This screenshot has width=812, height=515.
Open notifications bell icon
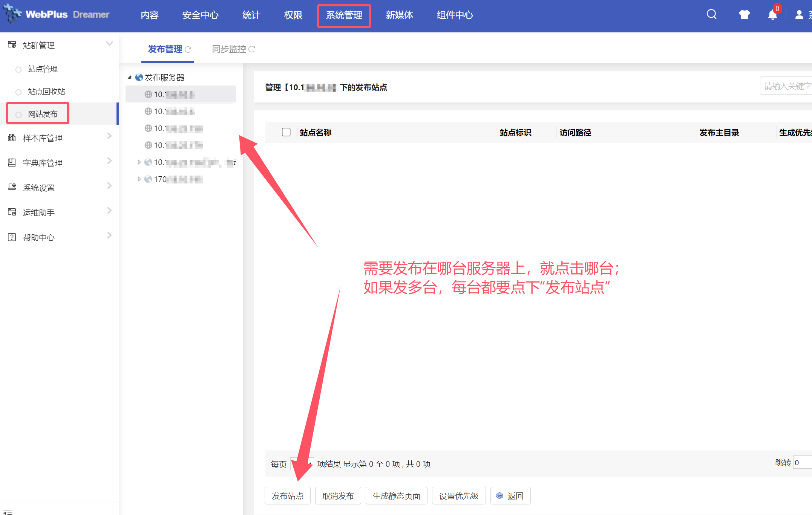pos(772,15)
